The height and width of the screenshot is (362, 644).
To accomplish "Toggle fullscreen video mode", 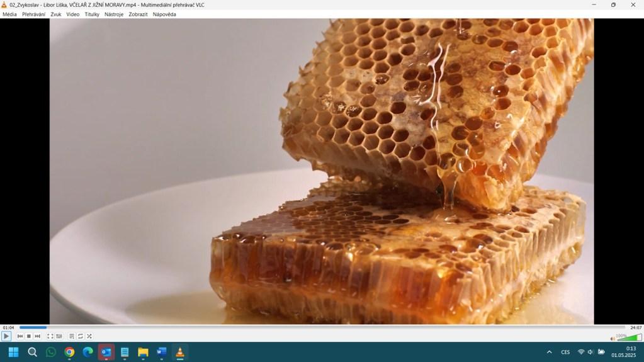I will (50, 336).
